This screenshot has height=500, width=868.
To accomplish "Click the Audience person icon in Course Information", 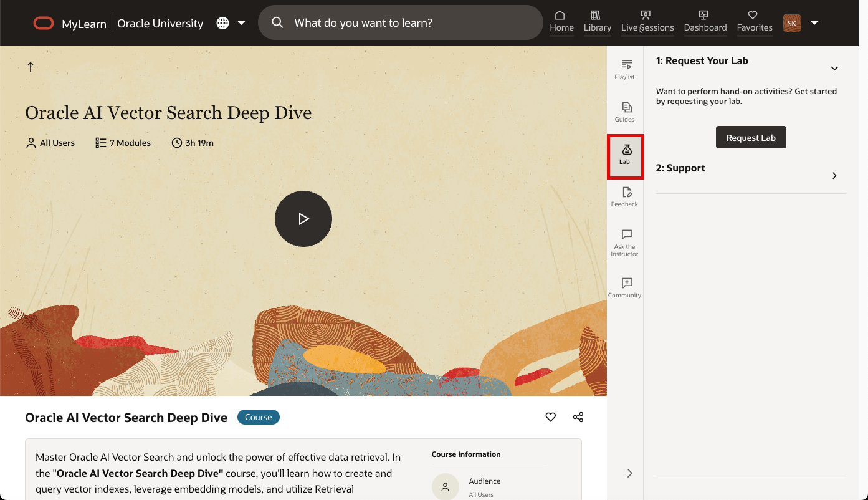I will tap(445, 488).
